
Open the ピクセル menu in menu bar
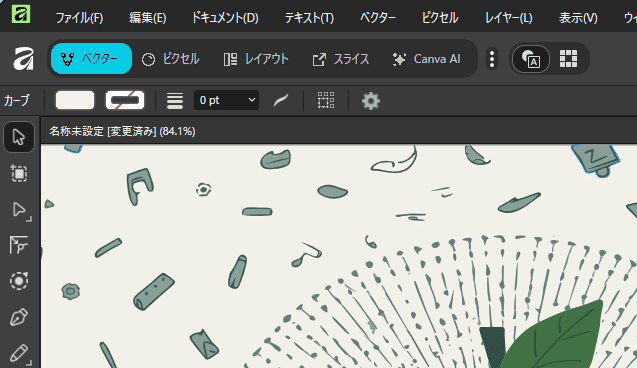pos(440,18)
